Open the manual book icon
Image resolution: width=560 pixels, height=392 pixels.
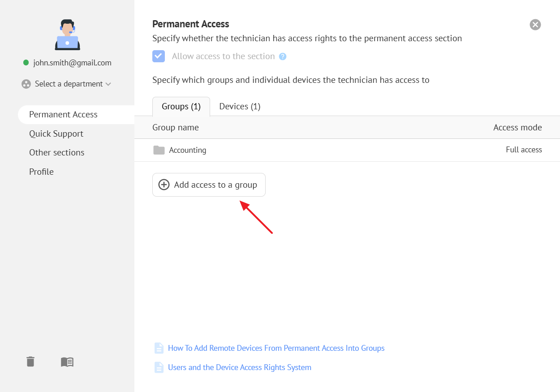(67, 362)
